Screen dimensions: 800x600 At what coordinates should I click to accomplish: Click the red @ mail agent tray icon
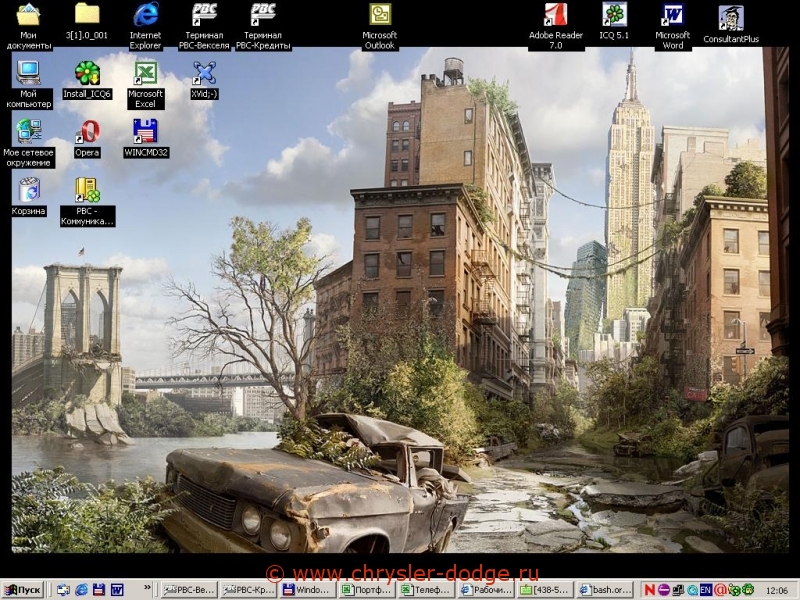720,590
